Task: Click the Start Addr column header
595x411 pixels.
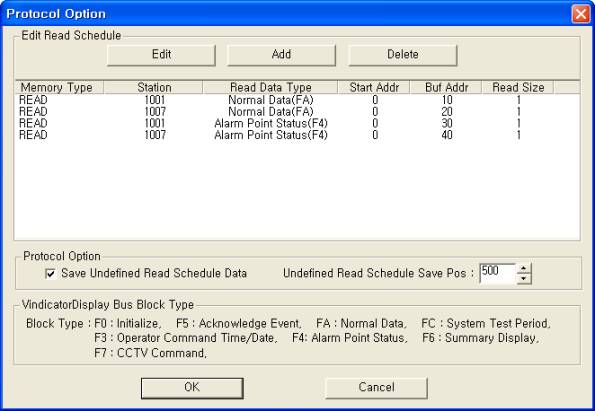Action: click(374, 87)
